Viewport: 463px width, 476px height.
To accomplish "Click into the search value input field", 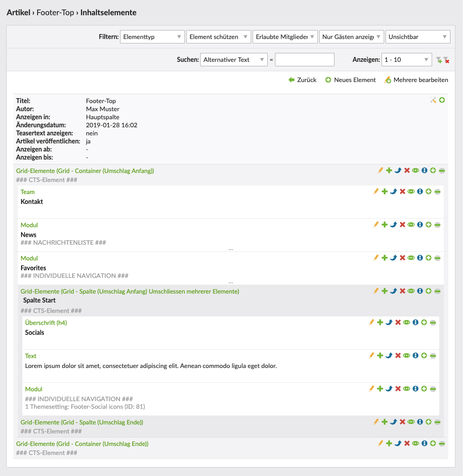I will coord(304,60).
